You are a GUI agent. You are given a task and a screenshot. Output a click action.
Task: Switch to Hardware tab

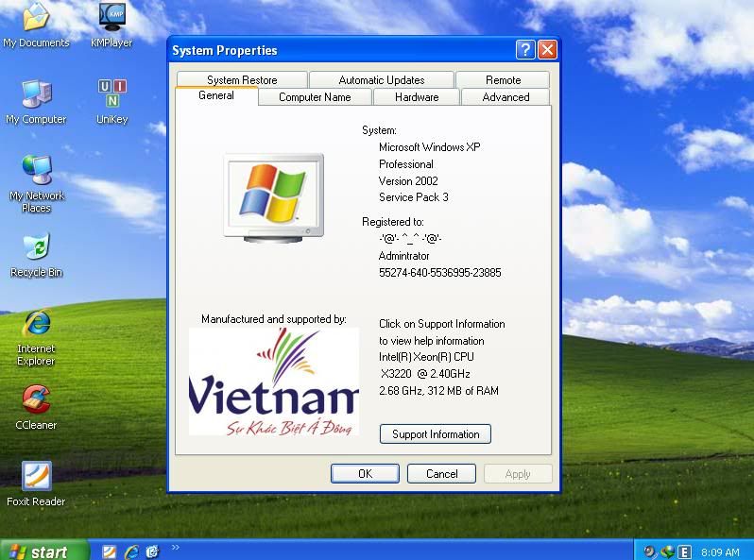(417, 97)
